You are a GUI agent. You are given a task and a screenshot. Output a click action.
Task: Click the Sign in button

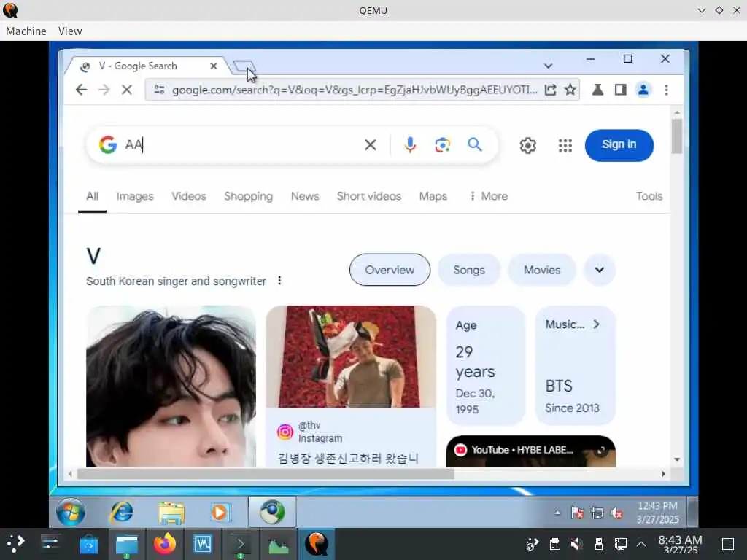coord(619,145)
